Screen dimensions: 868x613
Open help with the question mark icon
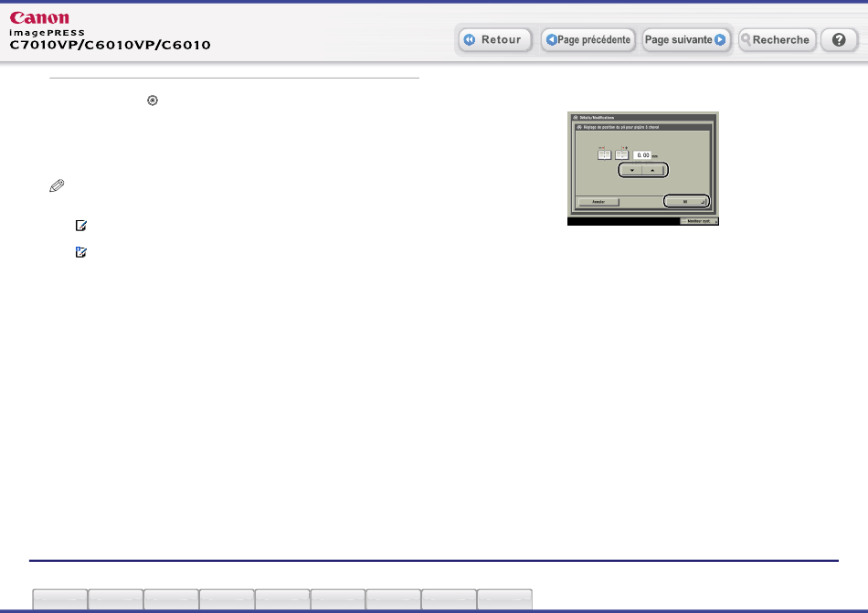pos(839,40)
